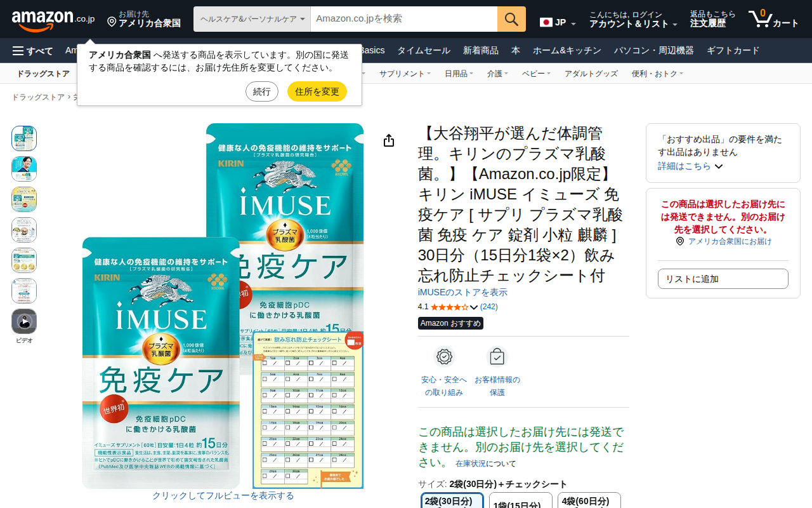The width and height of the screenshot is (812, 508).
Task: Open the 日用品 category dropdown
Action: [x=459, y=74]
